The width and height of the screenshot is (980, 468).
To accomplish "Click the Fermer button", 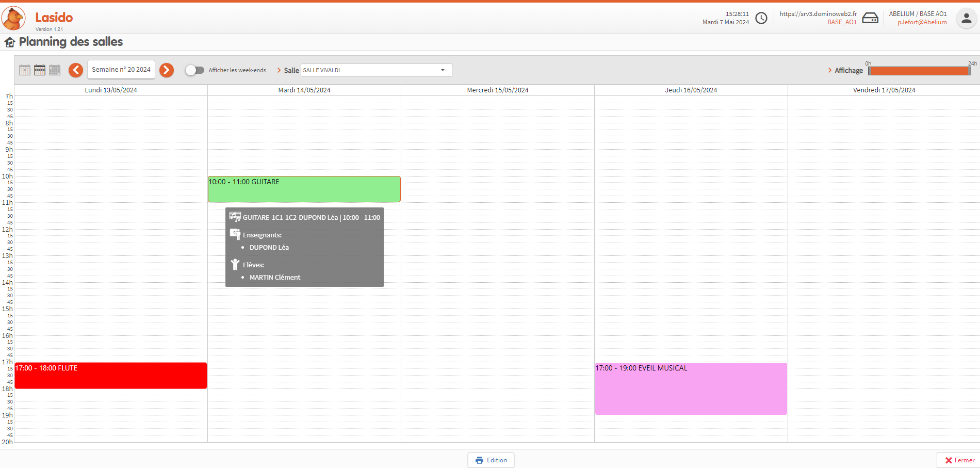I will (959, 460).
